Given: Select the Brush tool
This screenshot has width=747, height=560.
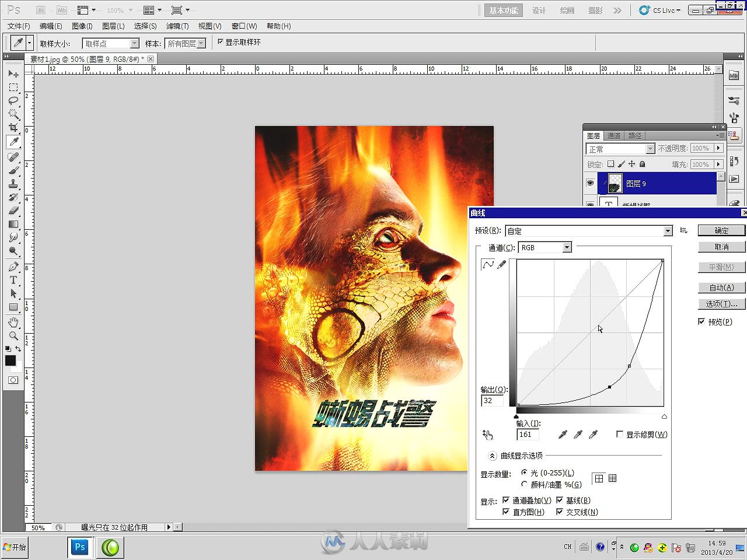Looking at the screenshot, I should [x=13, y=170].
